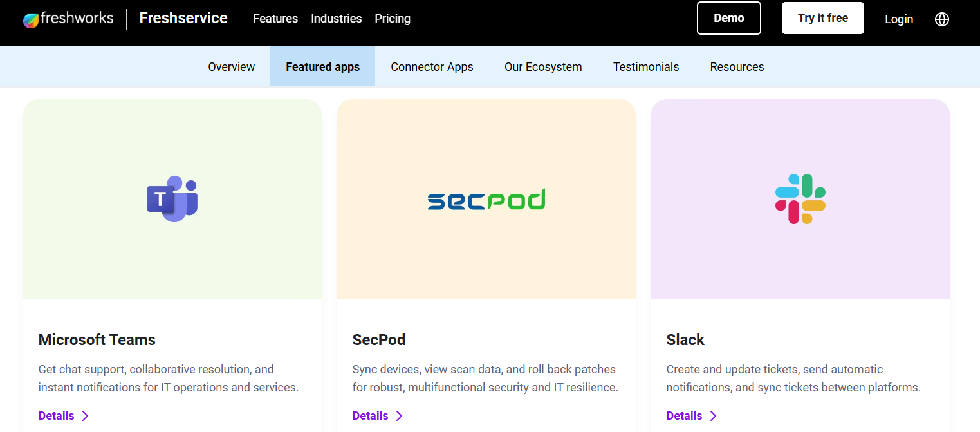Click the Freshservice product name
The width and height of the screenshot is (980, 432).
[183, 18]
